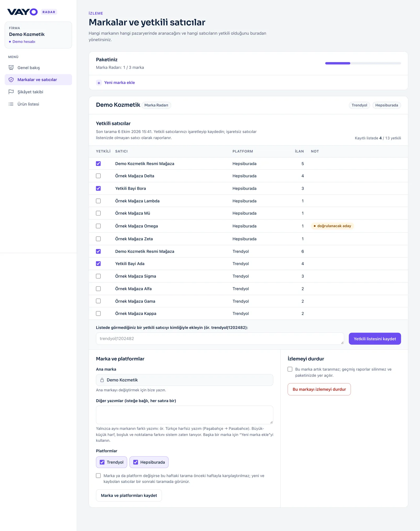Image resolution: width=420 pixels, height=531 pixels.
Task: Click the VAYO logo
Action: click(x=22, y=12)
